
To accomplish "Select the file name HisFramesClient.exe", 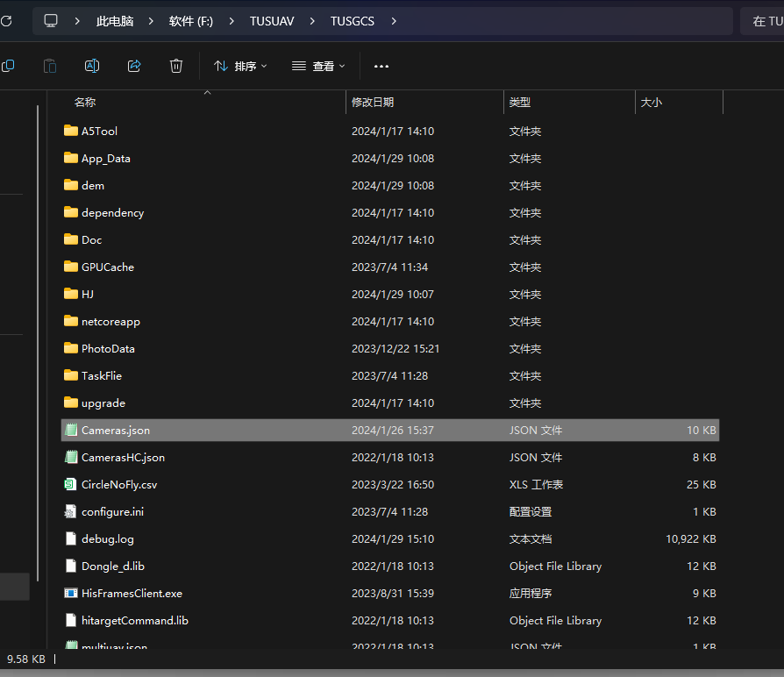I will (132, 593).
